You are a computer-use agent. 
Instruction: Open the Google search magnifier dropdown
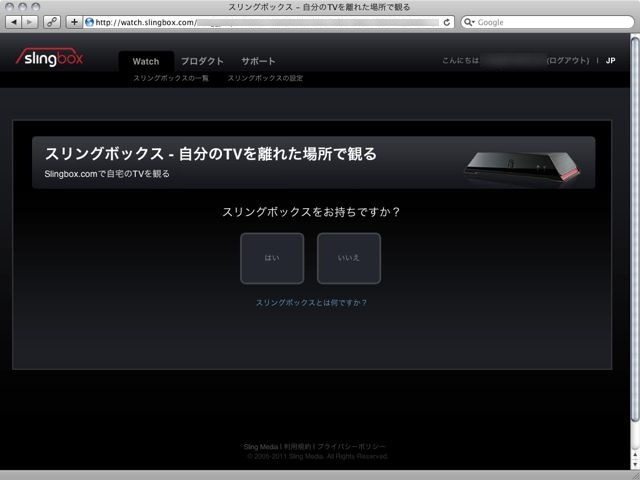click(469, 22)
